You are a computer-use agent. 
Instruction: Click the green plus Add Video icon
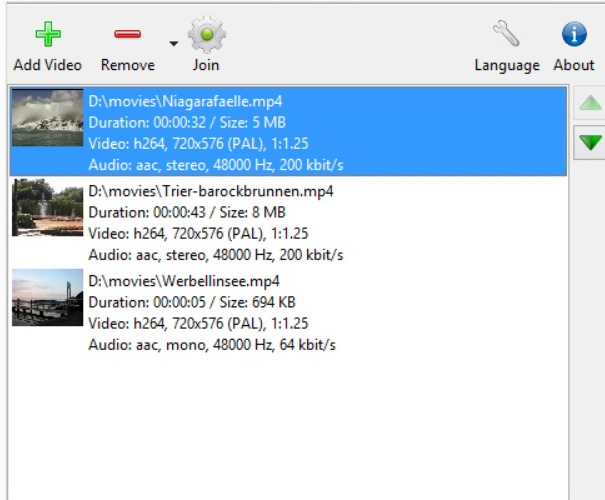tap(48, 34)
